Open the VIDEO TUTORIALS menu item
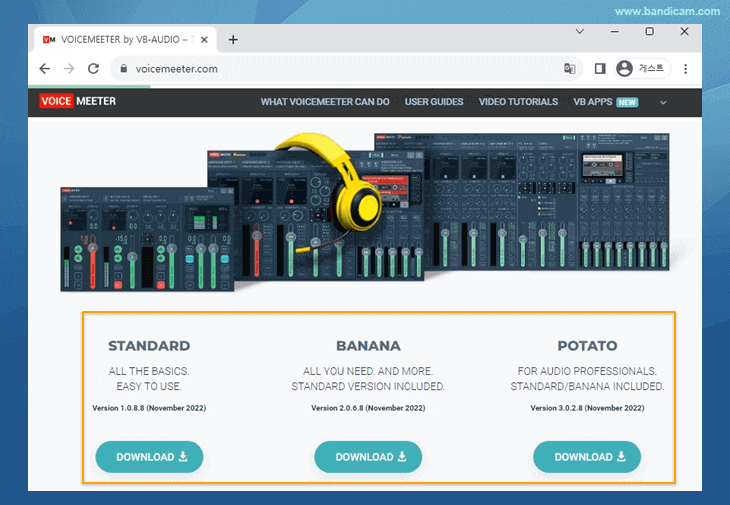 pos(518,101)
